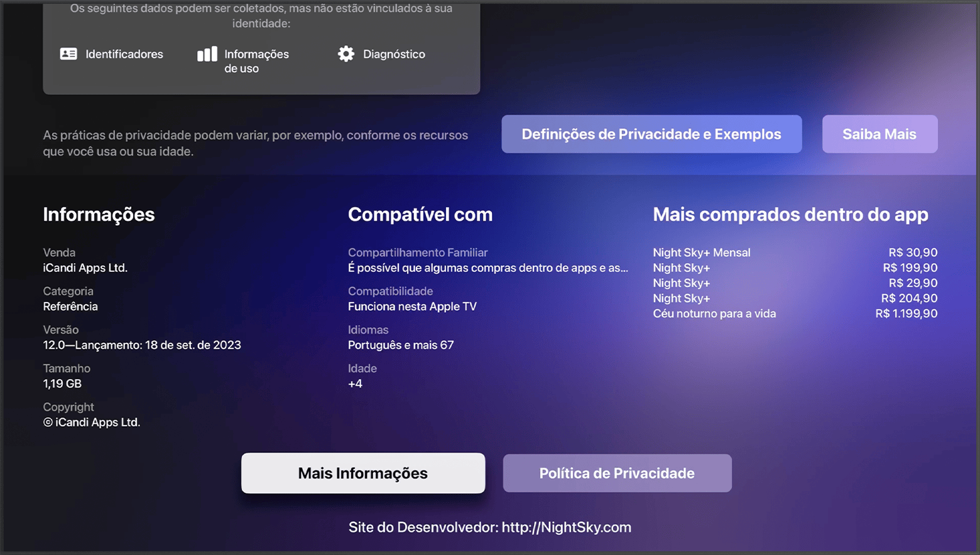Select the iCandi Apps Ltd. seller name
Viewport: 980px width, 555px height.
pyautogui.click(x=85, y=267)
